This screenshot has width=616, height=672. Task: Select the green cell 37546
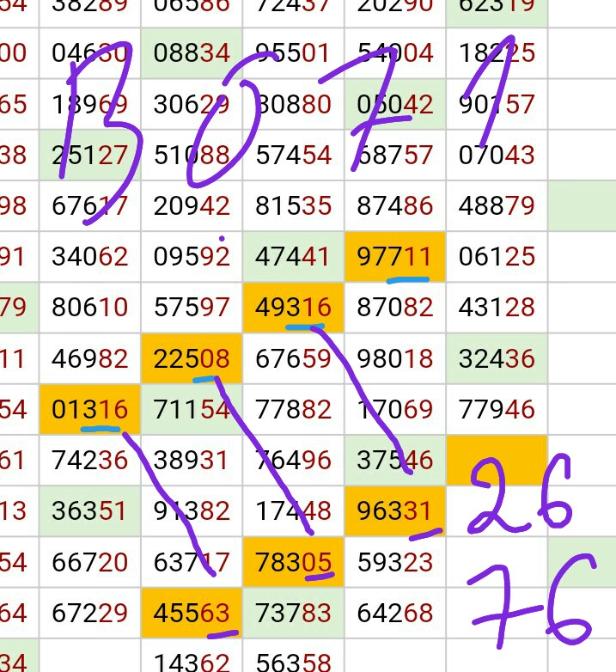(395, 461)
